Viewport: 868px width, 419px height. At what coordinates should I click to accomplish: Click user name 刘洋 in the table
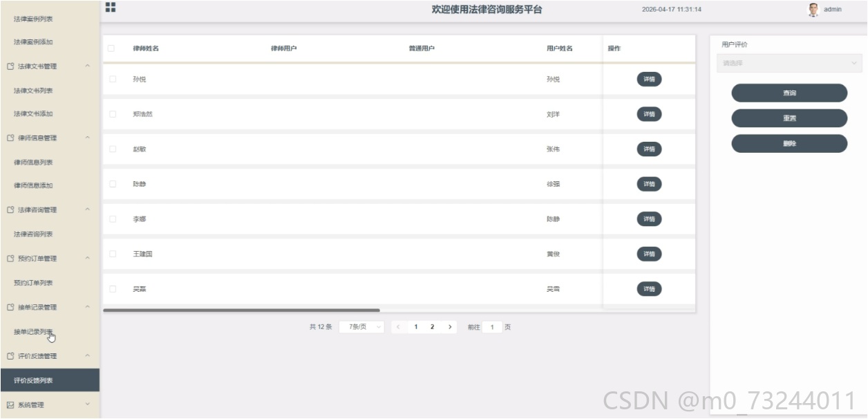coord(553,114)
